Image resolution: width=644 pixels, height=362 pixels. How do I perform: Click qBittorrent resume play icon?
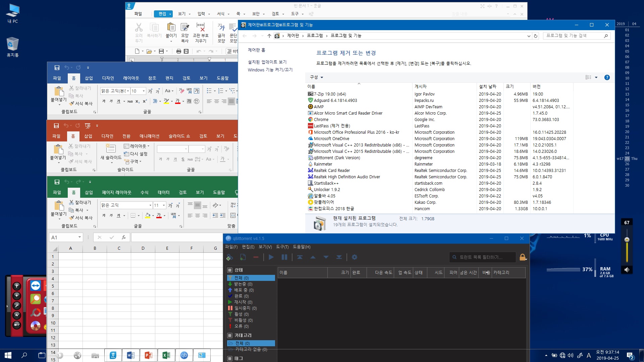[x=271, y=257]
